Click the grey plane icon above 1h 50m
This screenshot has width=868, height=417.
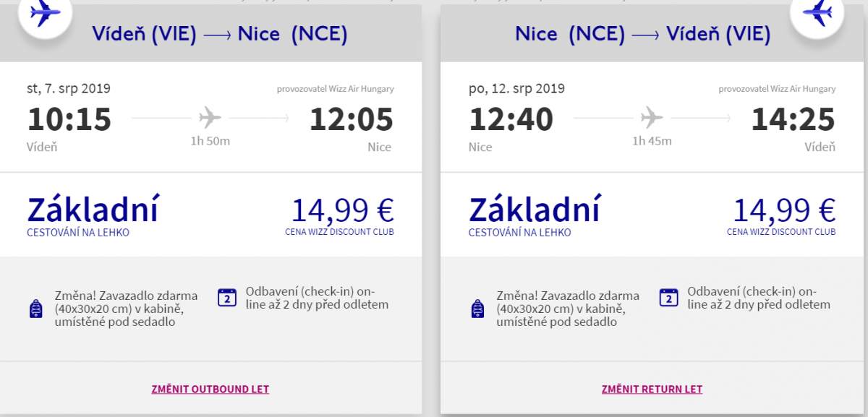click(210, 116)
